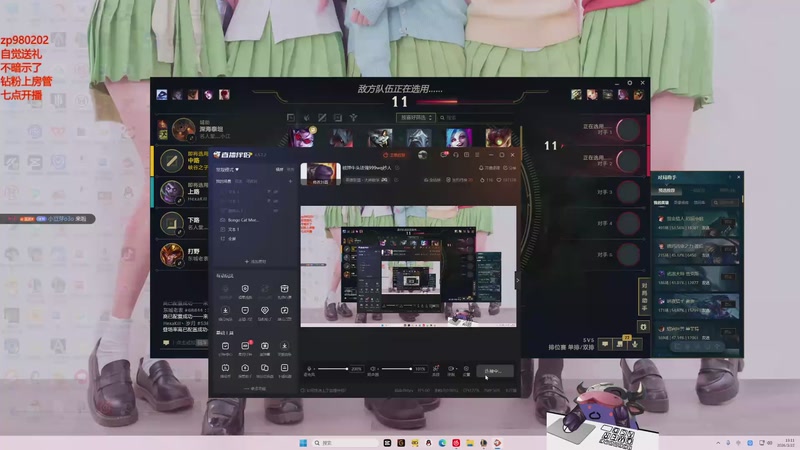
Task: Adjust the speaker volume slider
Action: pos(396,368)
